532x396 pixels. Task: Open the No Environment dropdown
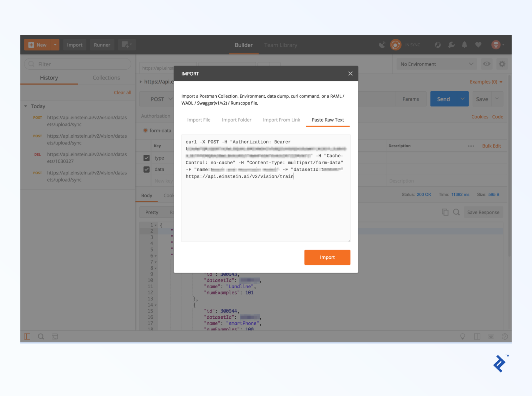tap(436, 64)
